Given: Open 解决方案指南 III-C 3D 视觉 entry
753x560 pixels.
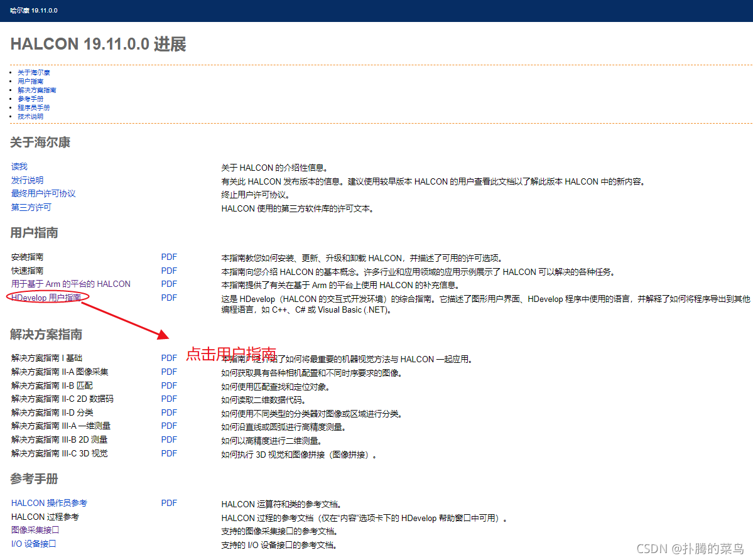Looking at the screenshot, I should (x=60, y=453).
